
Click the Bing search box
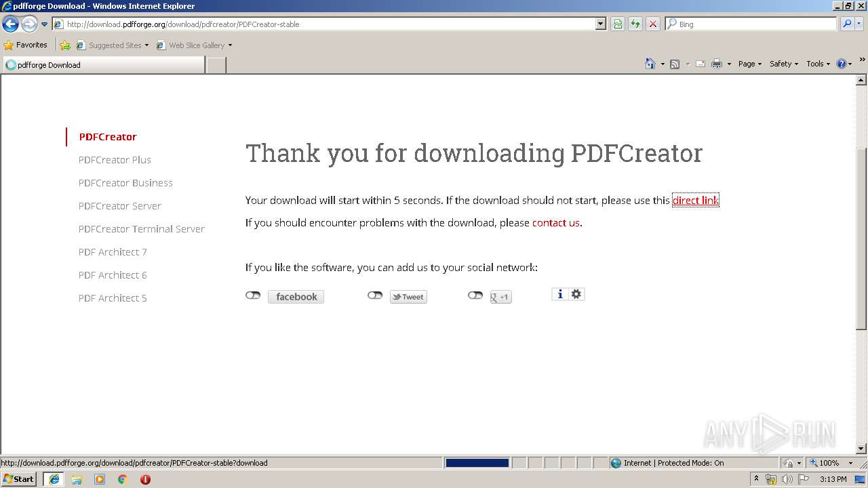click(x=751, y=24)
